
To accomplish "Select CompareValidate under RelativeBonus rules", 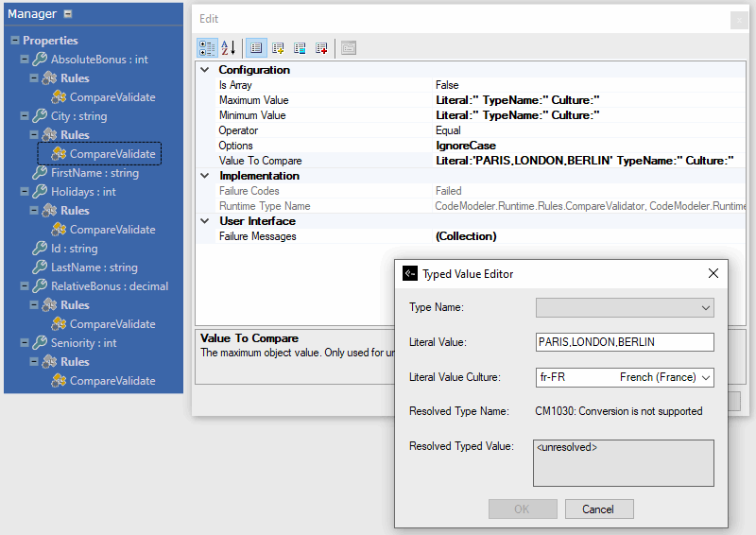I will (112, 324).
